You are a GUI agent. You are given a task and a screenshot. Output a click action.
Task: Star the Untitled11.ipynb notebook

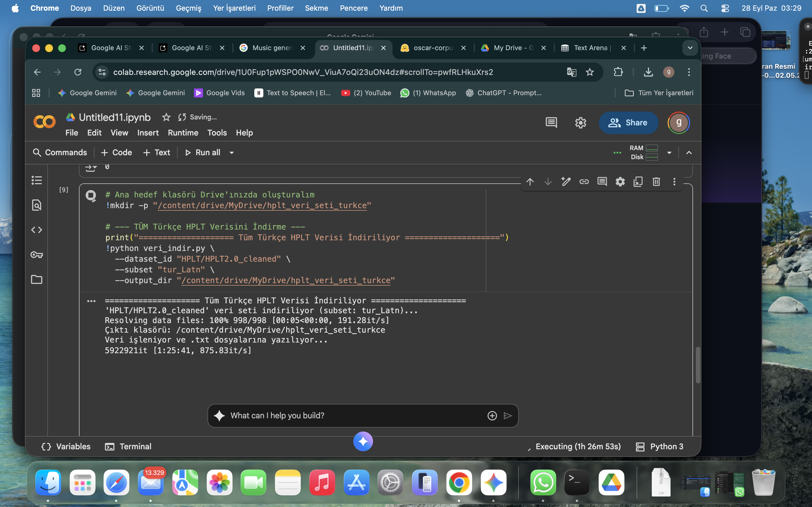pos(166,117)
